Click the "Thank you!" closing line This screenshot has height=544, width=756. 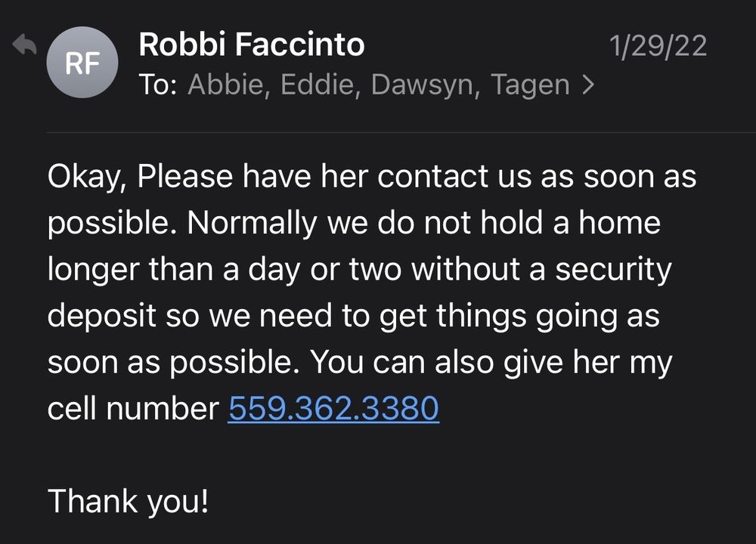click(128, 501)
